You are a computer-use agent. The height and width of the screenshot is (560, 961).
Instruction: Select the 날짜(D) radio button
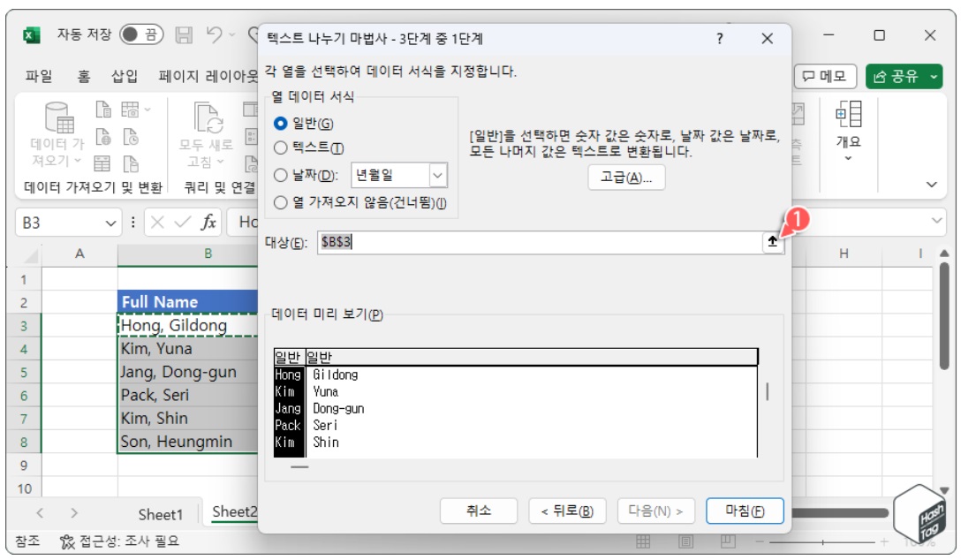(x=280, y=175)
